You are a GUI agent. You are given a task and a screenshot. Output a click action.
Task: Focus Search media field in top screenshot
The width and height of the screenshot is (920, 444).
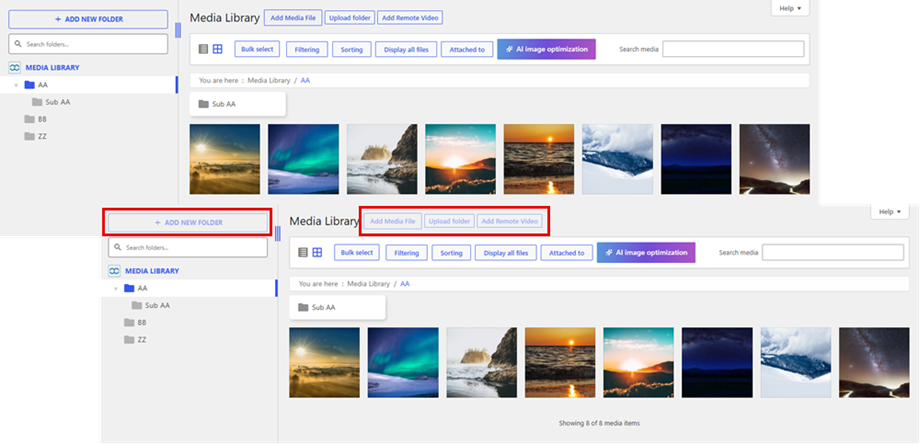click(733, 49)
